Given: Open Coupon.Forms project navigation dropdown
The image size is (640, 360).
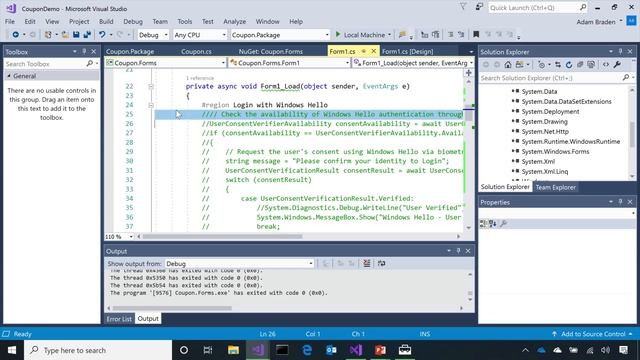Looking at the screenshot, I should [x=165, y=63].
